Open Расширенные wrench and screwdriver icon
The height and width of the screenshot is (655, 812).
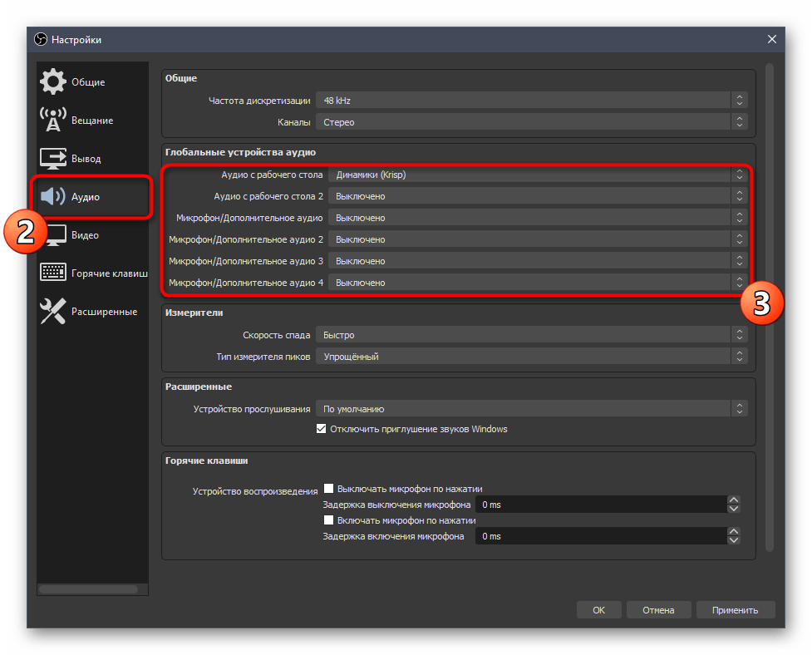tap(53, 312)
